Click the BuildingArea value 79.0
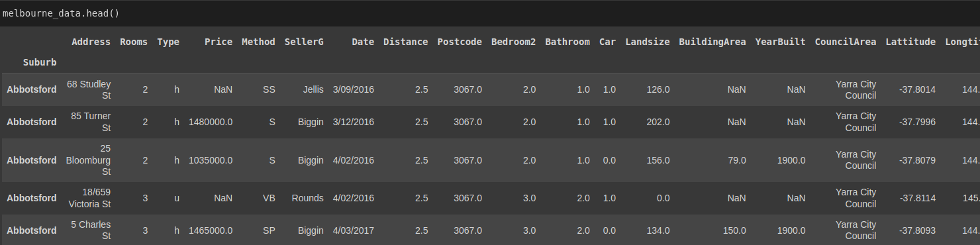This screenshot has width=980, height=245. point(736,160)
